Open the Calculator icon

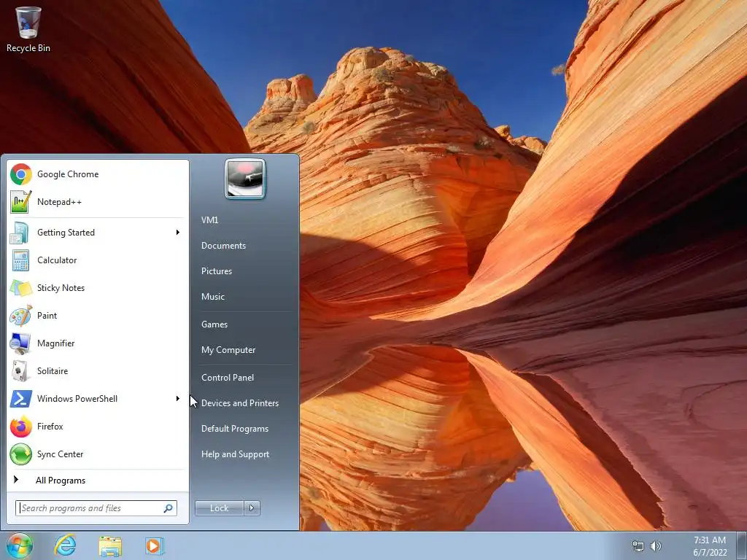point(21,260)
